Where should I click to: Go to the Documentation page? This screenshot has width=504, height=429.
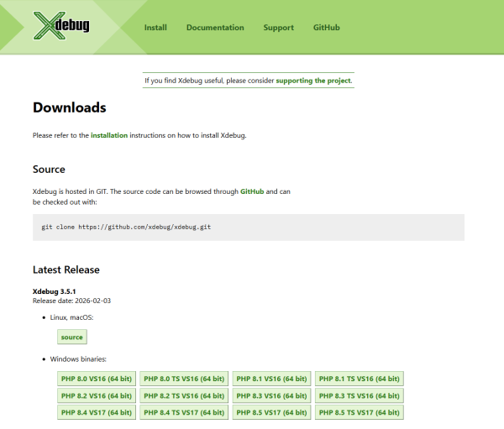(x=215, y=28)
